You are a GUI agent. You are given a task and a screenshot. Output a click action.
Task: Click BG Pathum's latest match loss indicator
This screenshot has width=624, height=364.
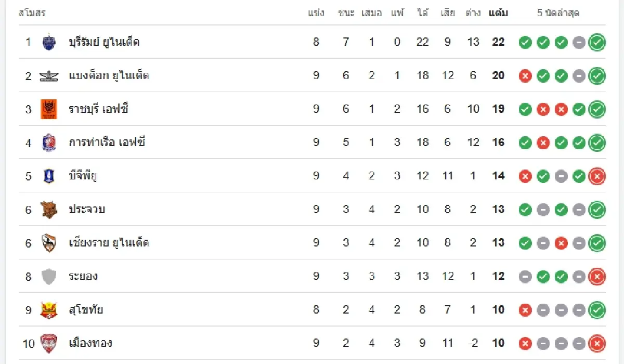597,176
